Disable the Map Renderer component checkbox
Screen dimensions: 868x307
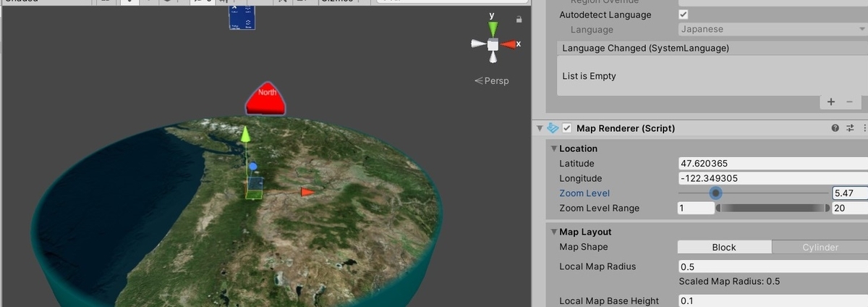click(x=568, y=128)
